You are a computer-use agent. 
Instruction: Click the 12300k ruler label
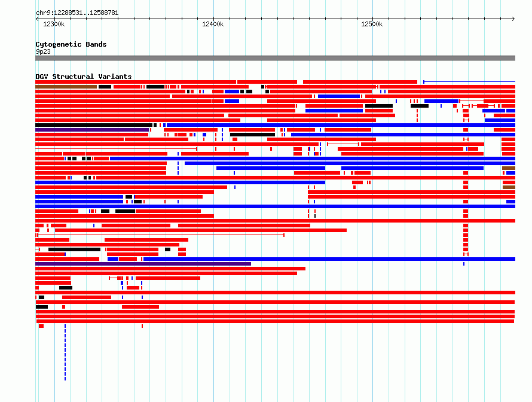pos(54,24)
